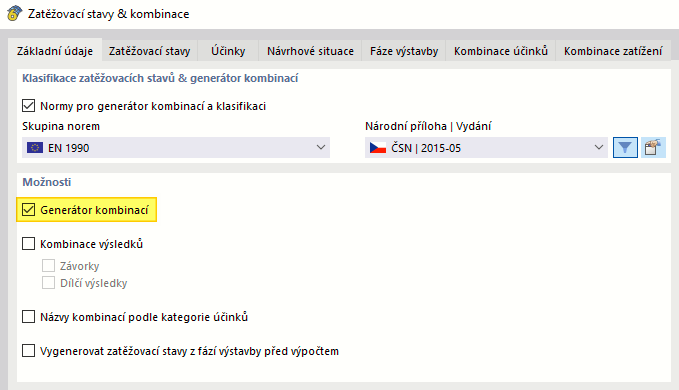Open the Kombinace zatížení tab
Image resolution: width=679 pixels, height=390 pixels.
coord(613,51)
